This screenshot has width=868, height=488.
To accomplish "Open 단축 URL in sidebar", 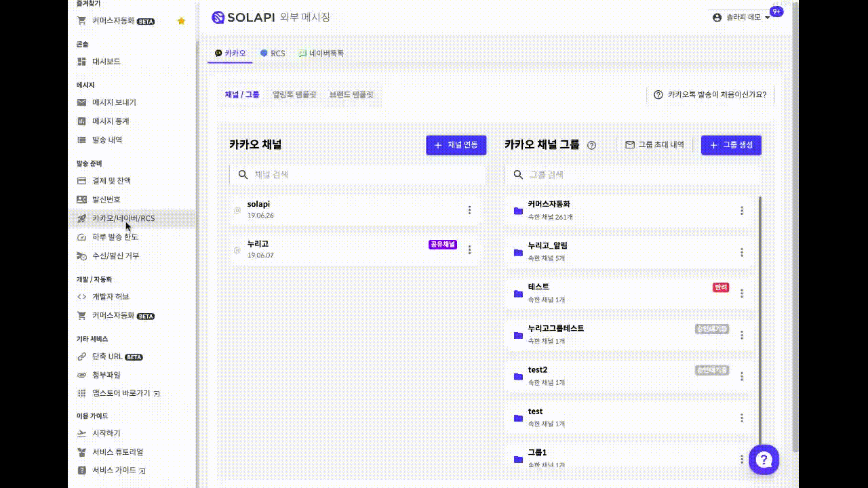I will point(117,357).
